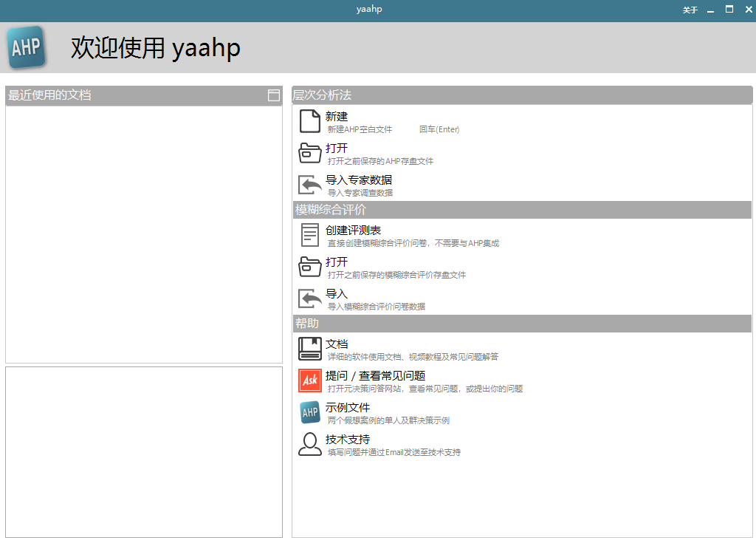The height and width of the screenshot is (546, 756).
Task: Click the blank page icon for 新建
Action: (x=309, y=121)
